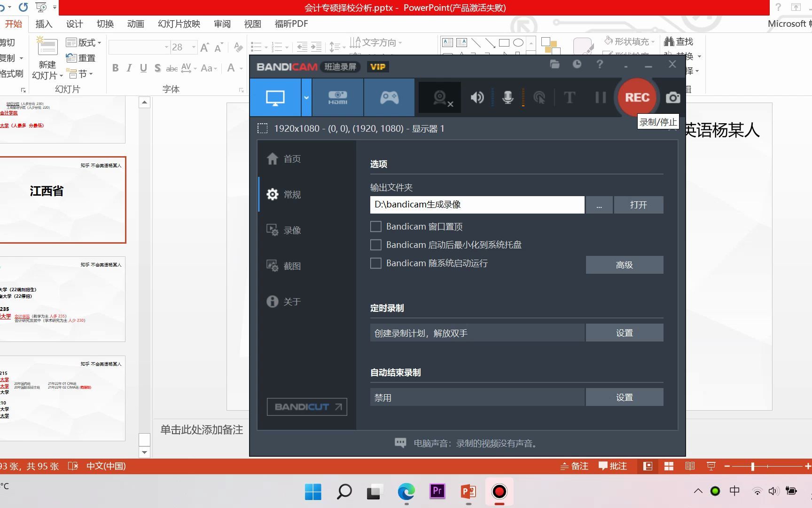
Task: Open Microsoft Edge from taskbar
Action: 406,492
